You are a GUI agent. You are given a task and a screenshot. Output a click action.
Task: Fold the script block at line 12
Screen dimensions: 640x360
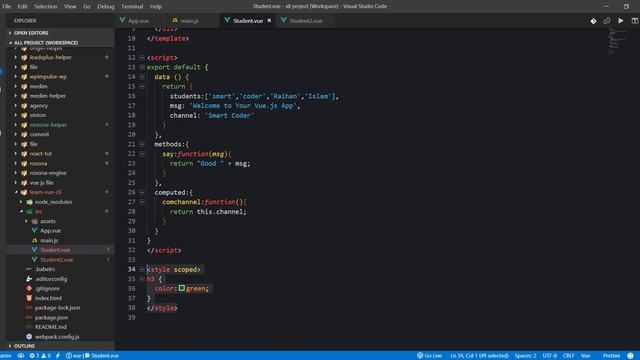click(x=142, y=58)
